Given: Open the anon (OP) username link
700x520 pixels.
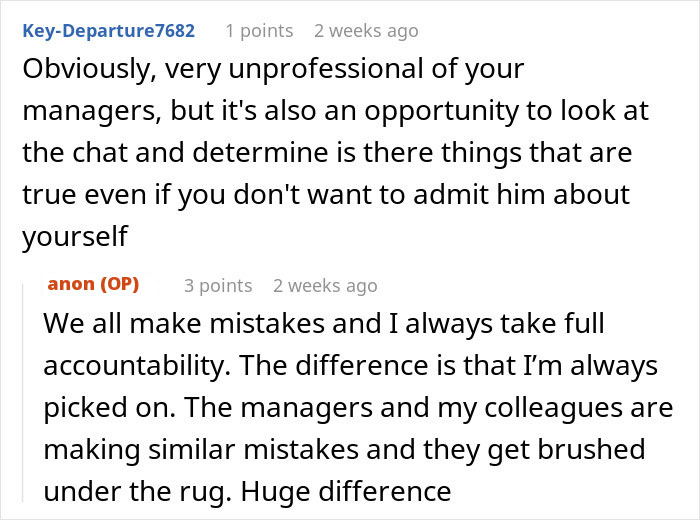Looking at the screenshot, I should [x=93, y=284].
